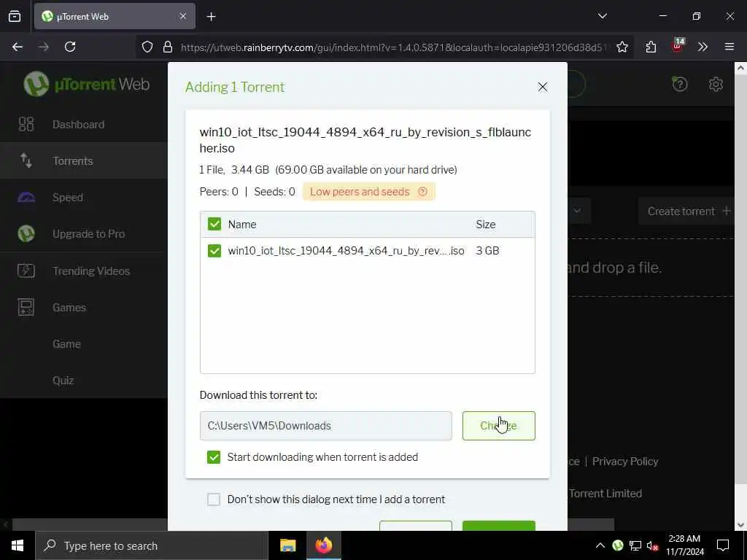
Task: Open more tools overflow chevron
Action: (x=703, y=47)
